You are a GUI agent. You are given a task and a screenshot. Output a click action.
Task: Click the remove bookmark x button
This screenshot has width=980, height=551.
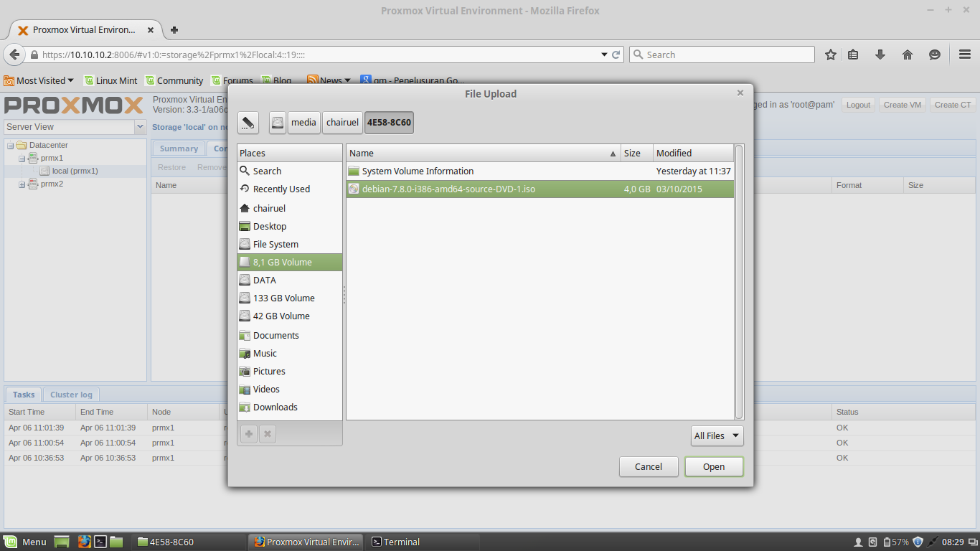tap(268, 433)
